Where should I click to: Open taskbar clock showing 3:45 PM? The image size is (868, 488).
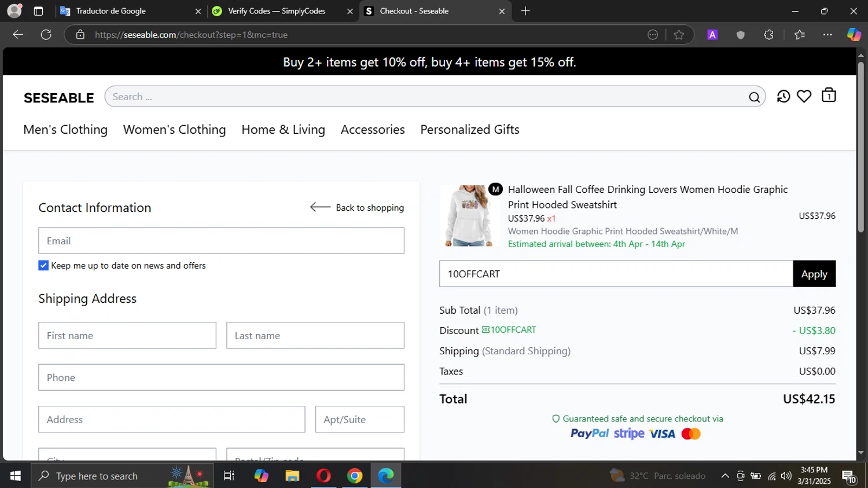pos(814,476)
